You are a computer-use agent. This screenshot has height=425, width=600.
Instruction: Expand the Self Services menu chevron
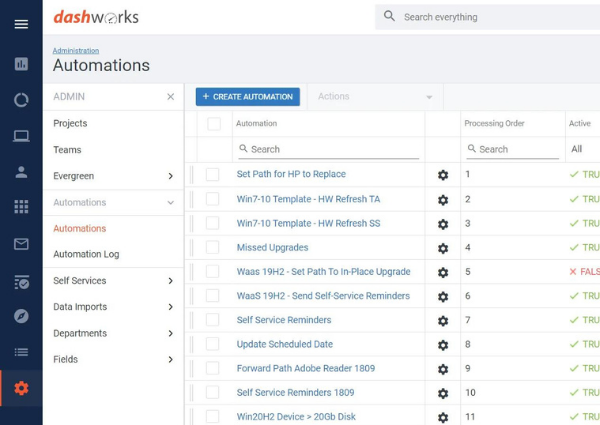point(171,281)
